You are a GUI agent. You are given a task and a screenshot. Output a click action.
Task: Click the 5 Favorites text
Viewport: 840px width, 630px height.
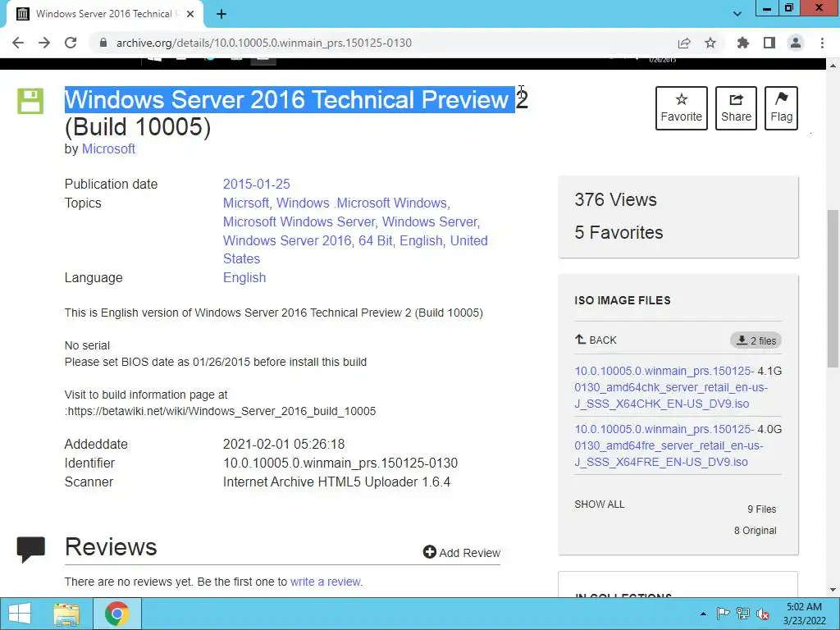pyautogui.click(x=619, y=232)
